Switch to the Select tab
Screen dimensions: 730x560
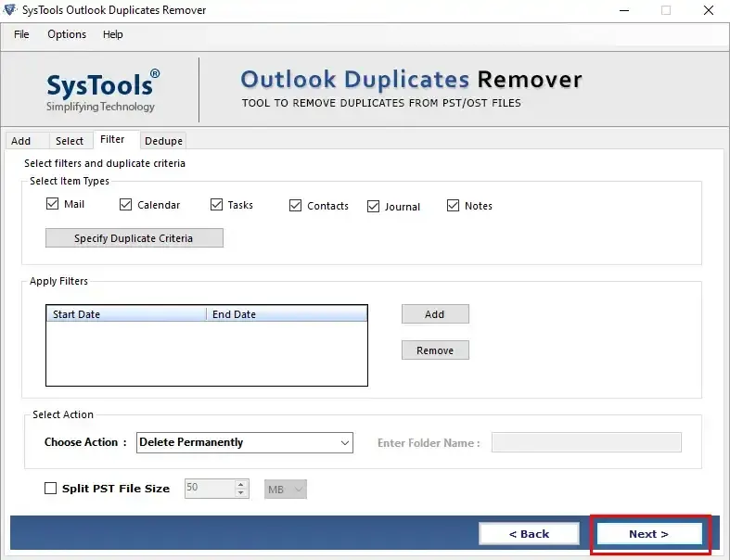click(x=70, y=141)
